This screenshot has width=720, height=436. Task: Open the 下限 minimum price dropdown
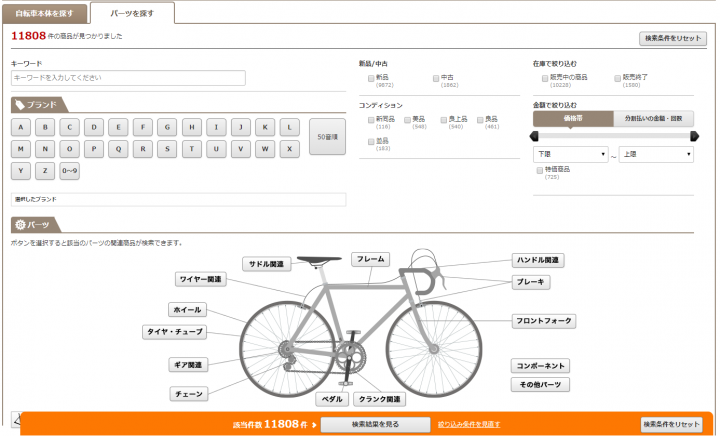(x=570, y=155)
